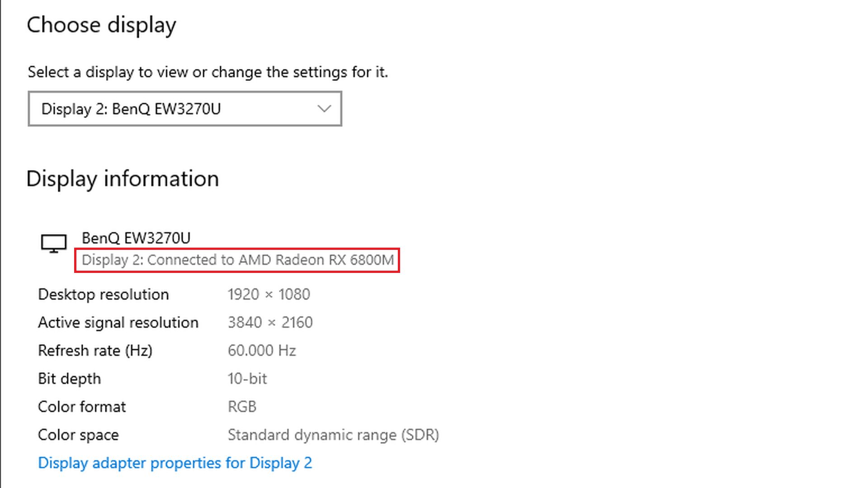Click the Connected to AMD Radeon text

pos(237,260)
